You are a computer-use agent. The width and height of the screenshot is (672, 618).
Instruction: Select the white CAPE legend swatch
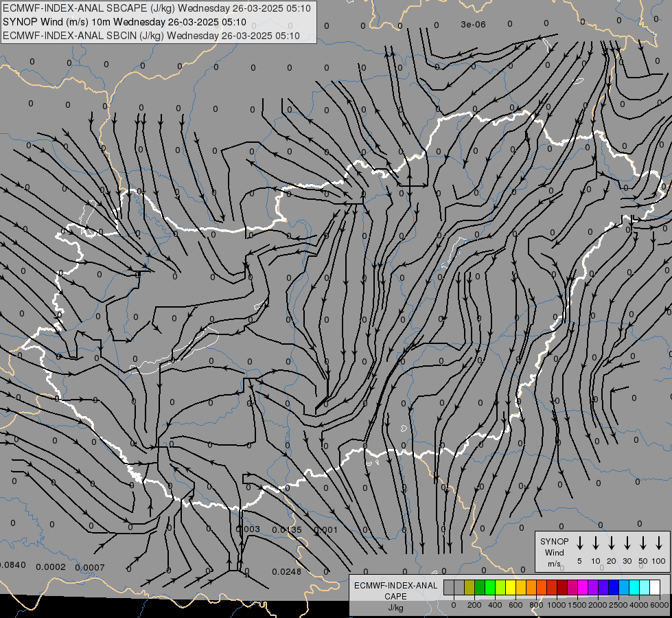click(x=655, y=587)
